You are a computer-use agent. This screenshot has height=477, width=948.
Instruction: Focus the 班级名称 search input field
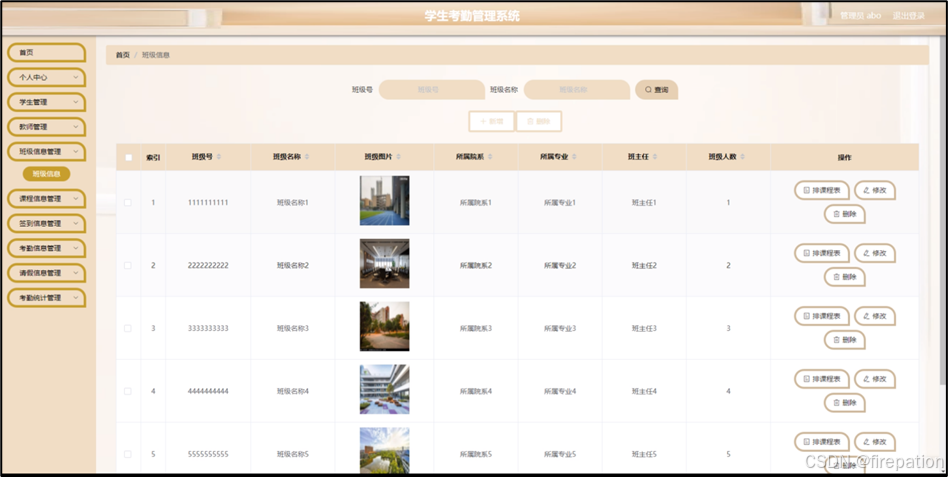pos(577,89)
